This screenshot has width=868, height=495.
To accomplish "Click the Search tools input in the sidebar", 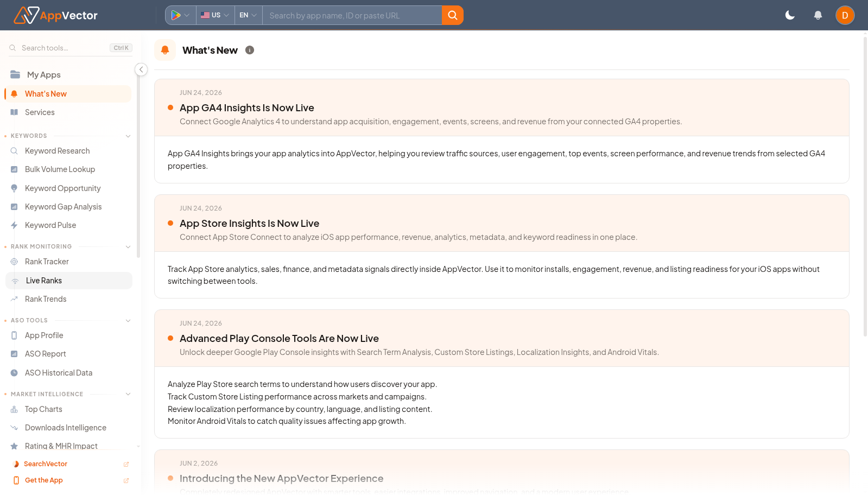I will pos(71,48).
